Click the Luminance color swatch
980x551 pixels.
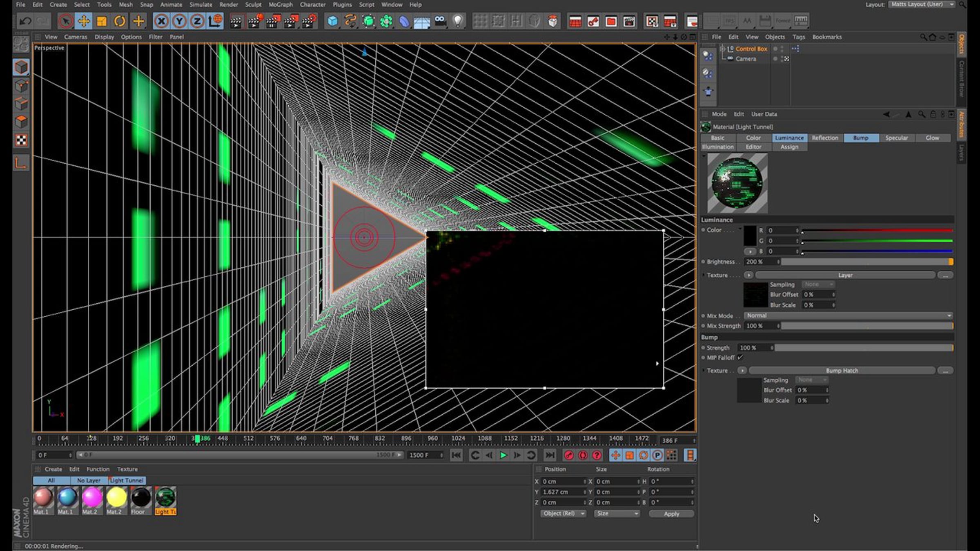(x=750, y=236)
